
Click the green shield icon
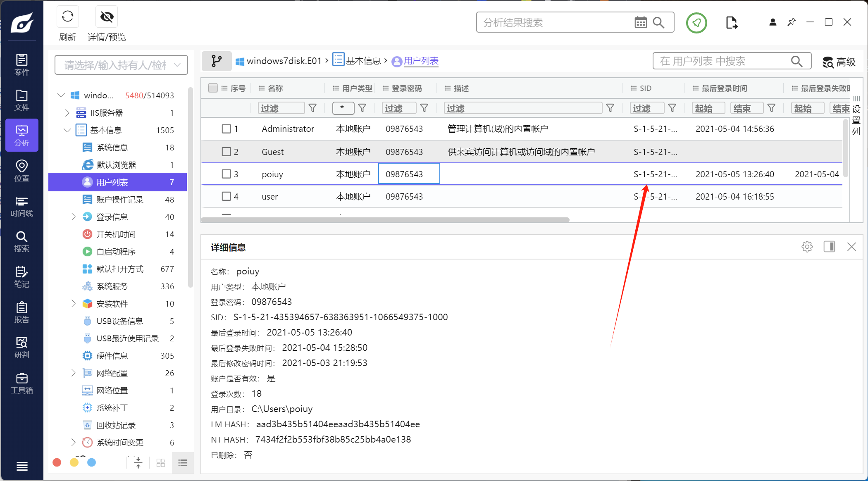pyautogui.click(x=696, y=23)
